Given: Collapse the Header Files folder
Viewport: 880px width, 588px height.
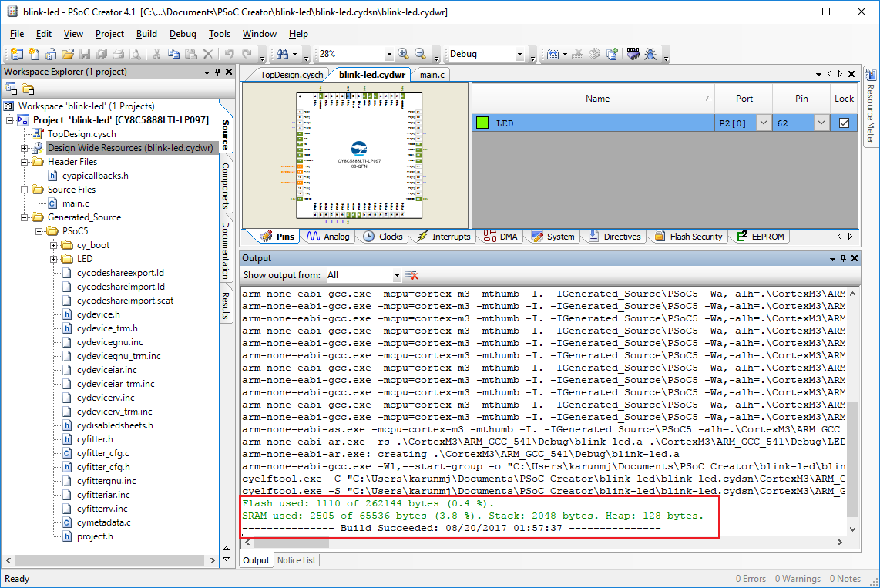Looking at the screenshot, I should click(x=25, y=162).
